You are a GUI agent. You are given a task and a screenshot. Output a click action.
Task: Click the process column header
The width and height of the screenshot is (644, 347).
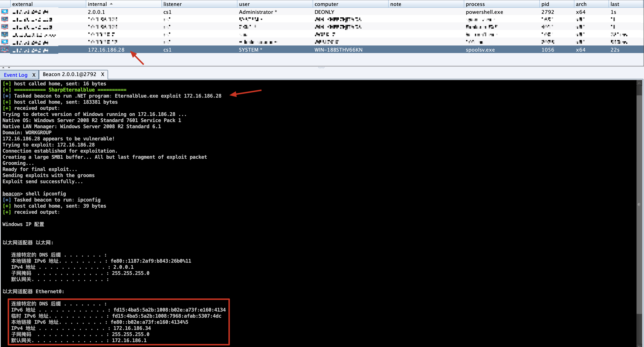[x=501, y=4]
